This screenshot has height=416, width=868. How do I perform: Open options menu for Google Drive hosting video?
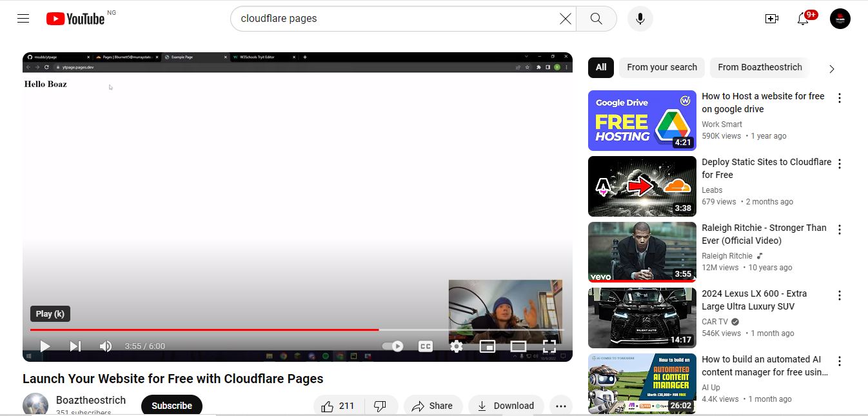click(x=839, y=98)
